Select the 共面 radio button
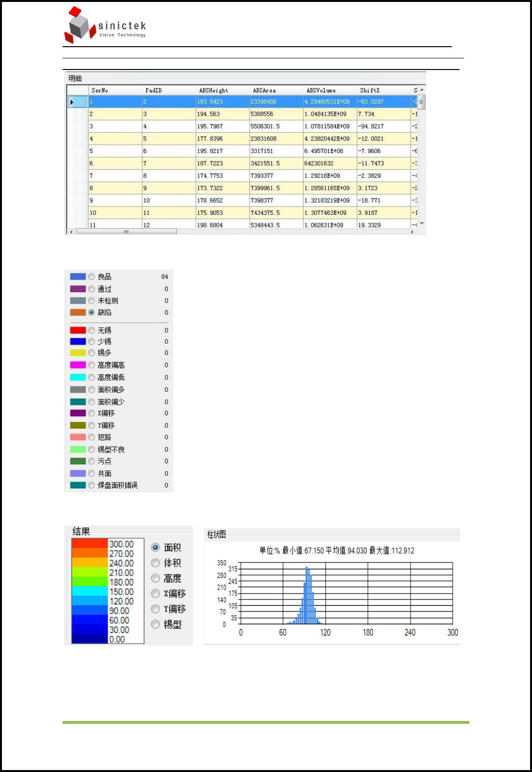532x772 pixels. tap(91, 473)
